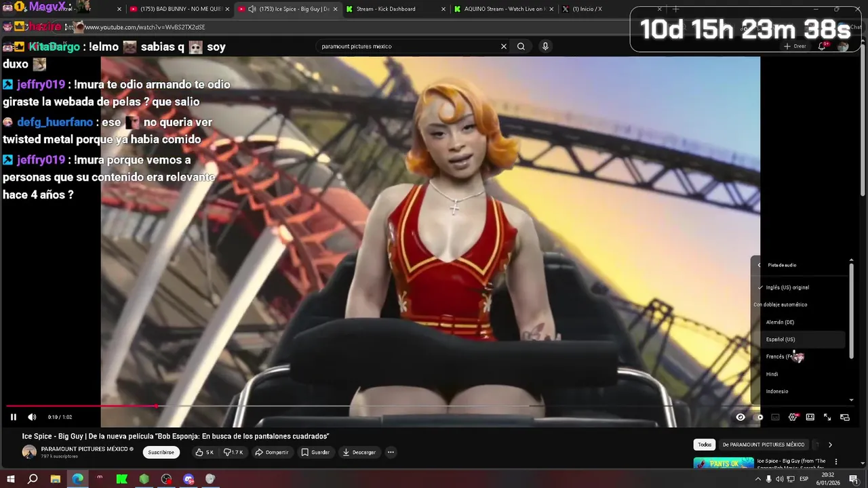Open the notifications center icon
This screenshot has height=488, width=868.
854,479
